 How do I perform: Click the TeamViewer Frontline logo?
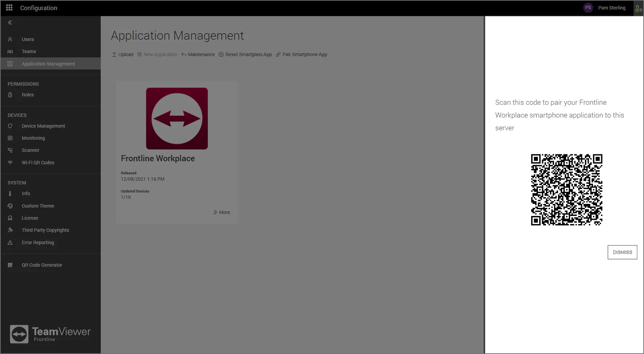[x=50, y=334]
